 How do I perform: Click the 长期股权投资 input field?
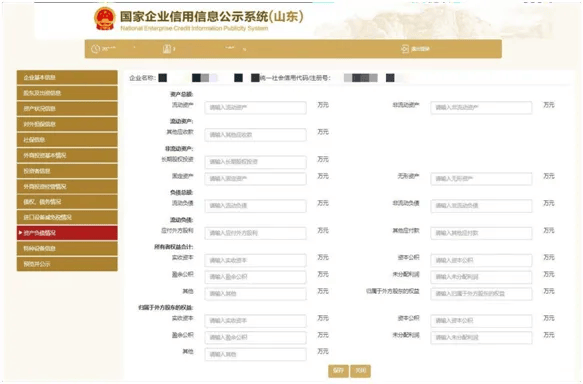point(255,162)
